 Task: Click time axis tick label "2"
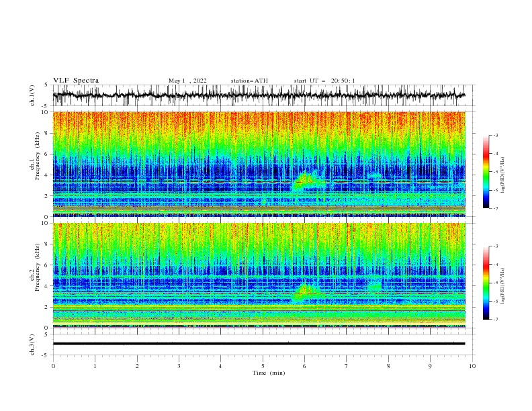click(137, 366)
